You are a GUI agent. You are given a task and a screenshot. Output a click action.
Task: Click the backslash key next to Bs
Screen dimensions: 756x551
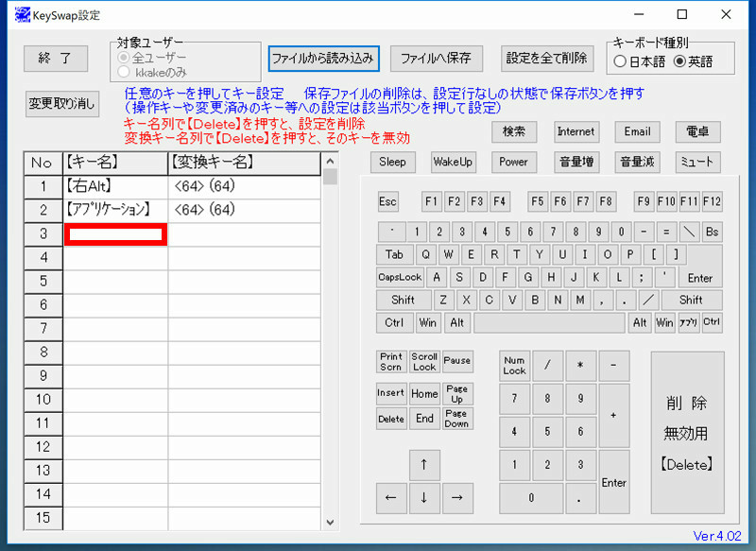[x=690, y=232]
